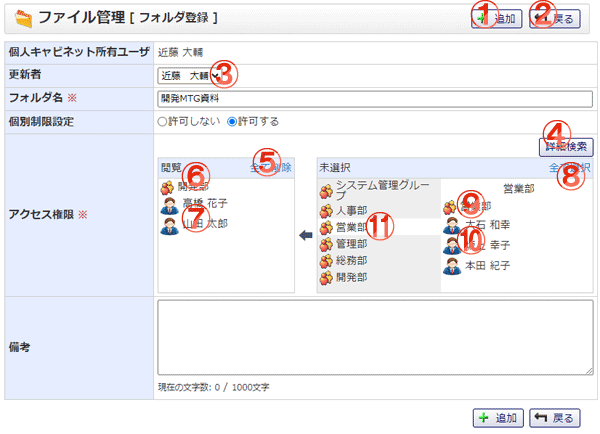Select 総務部 text in group list
600x434 pixels.
[x=352, y=261]
